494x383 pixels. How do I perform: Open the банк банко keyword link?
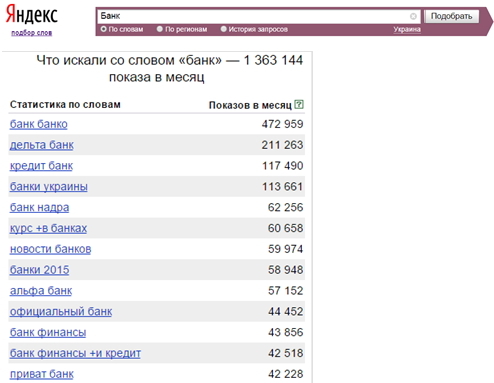[39, 124]
